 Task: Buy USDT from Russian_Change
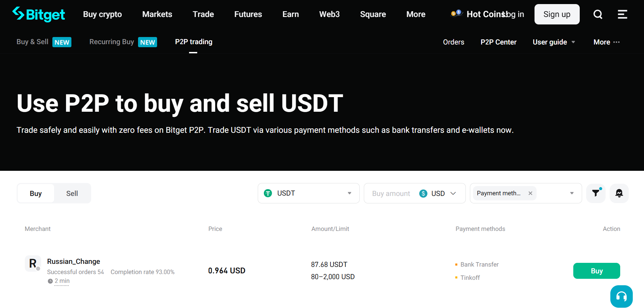[x=596, y=271]
